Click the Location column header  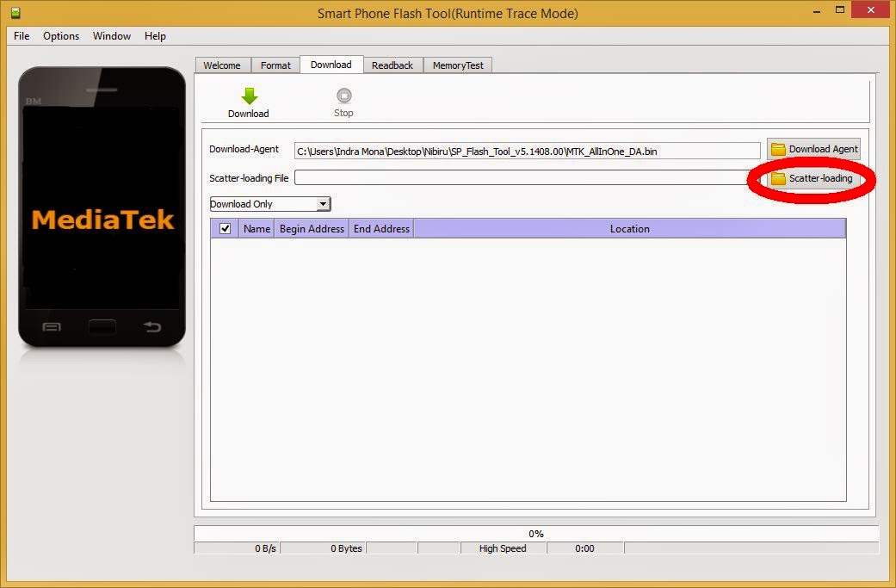click(630, 229)
